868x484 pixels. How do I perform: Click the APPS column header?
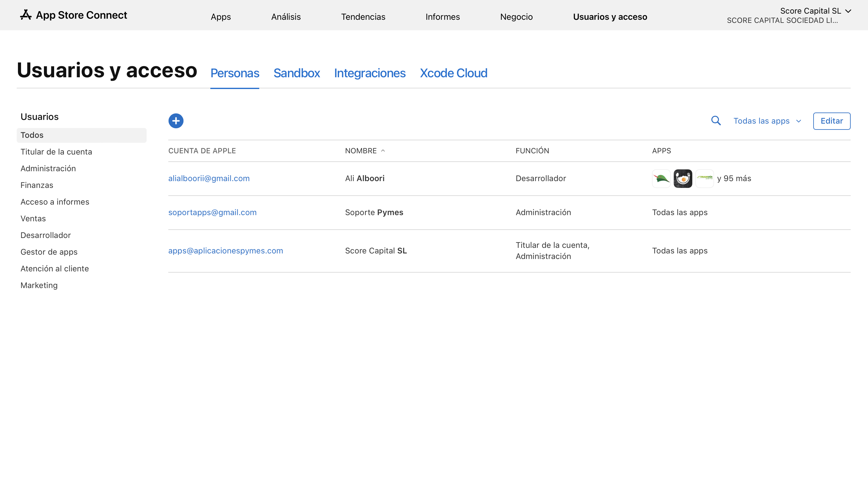[x=661, y=151]
